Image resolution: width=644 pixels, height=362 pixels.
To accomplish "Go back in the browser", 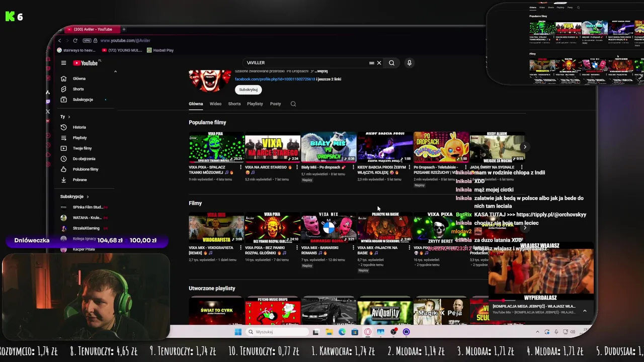I will coord(59,40).
